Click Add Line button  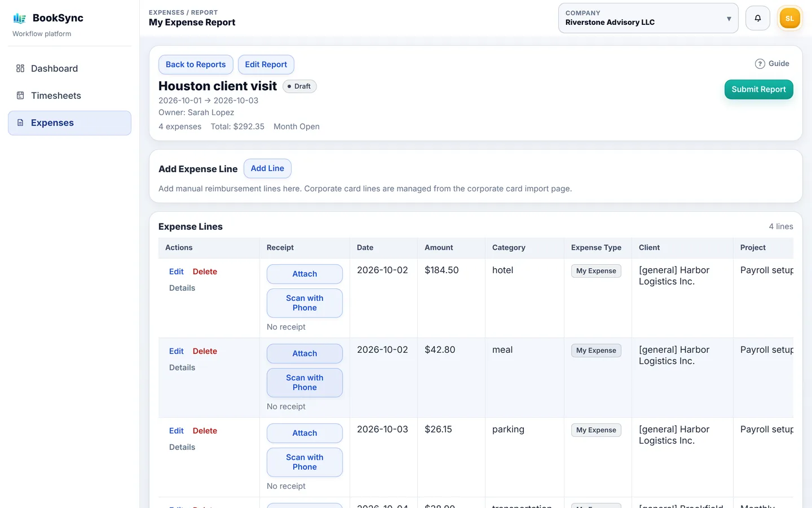pyautogui.click(x=267, y=168)
